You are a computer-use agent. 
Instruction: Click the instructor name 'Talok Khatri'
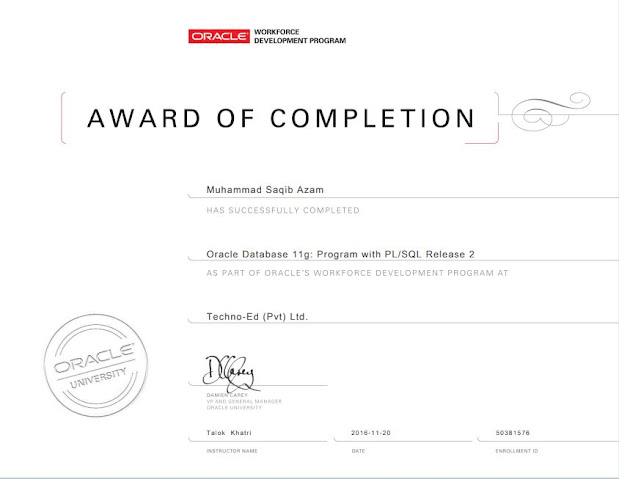pos(229,433)
